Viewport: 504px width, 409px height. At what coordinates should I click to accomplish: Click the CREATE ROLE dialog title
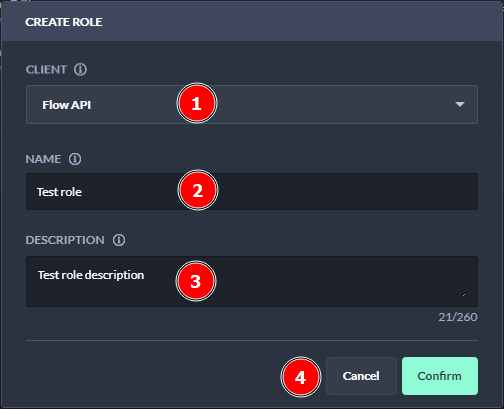pyautogui.click(x=64, y=22)
